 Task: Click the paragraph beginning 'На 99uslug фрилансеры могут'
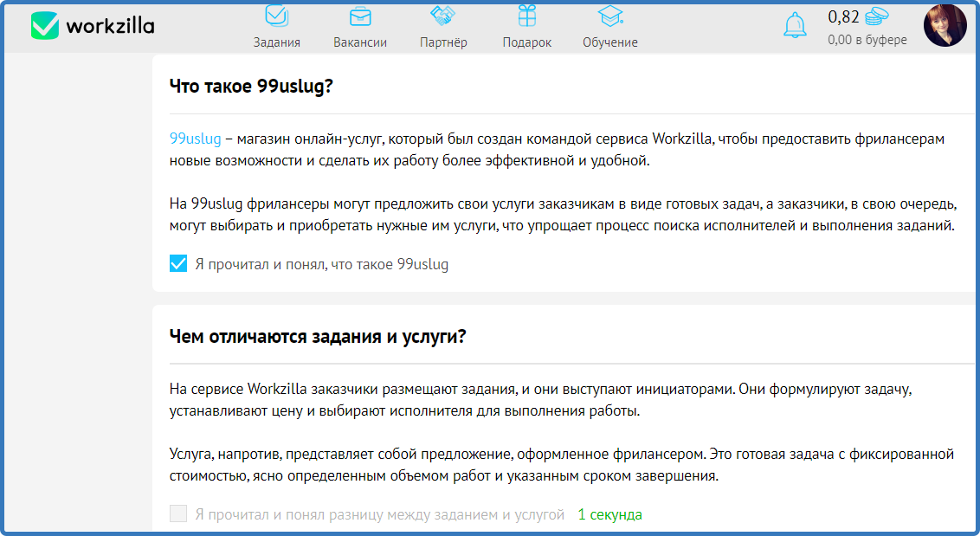pos(563,215)
